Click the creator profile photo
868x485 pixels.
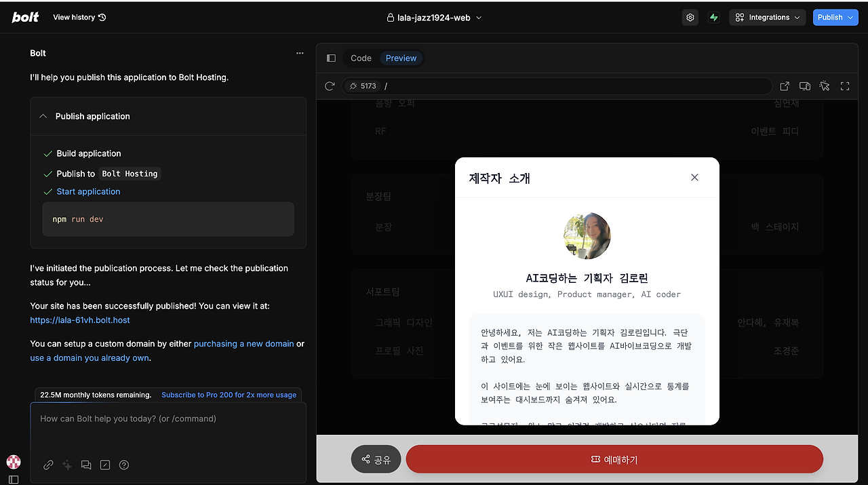point(587,235)
